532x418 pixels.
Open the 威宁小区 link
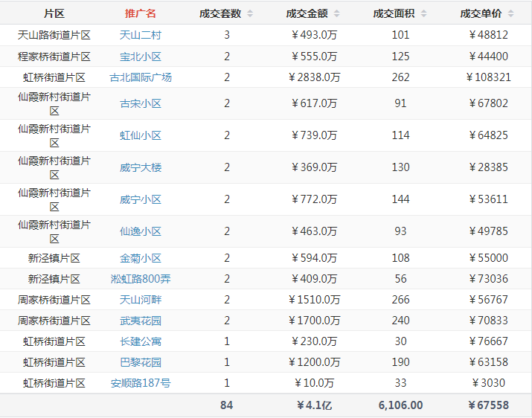141,199
